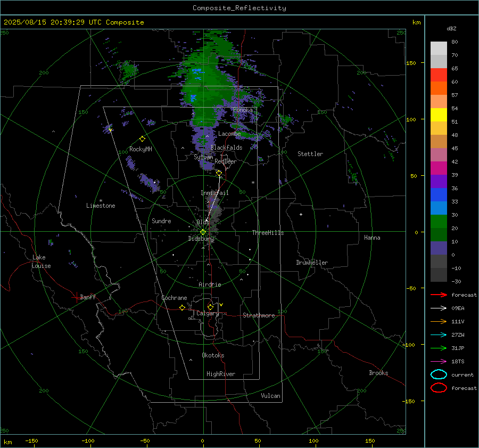Click the Cochrane city label

click(x=174, y=298)
